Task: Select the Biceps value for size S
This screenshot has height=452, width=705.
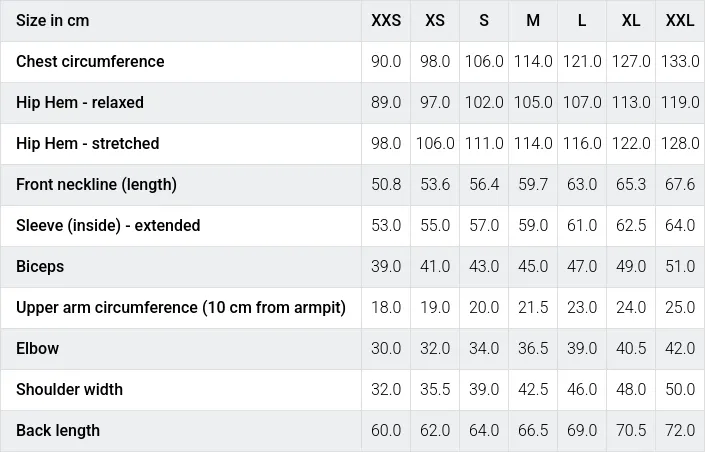Action: pyautogui.click(x=484, y=266)
